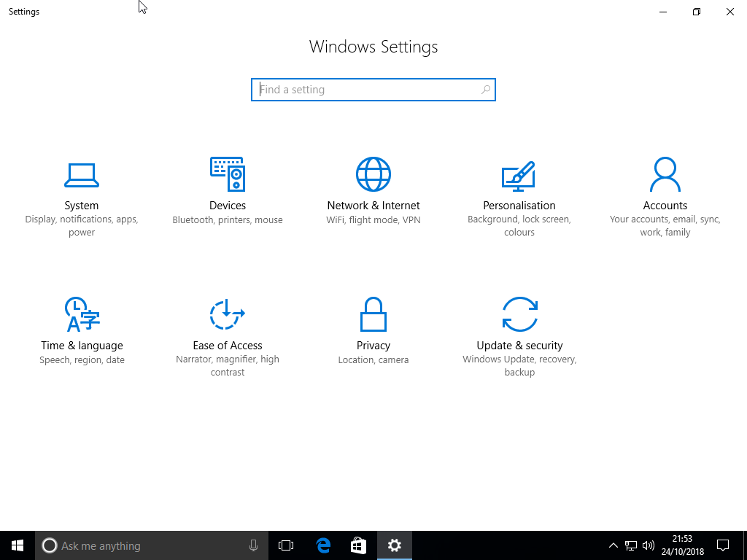Click the Update & security title
The width and height of the screenshot is (747, 560).
pos(519,345)
